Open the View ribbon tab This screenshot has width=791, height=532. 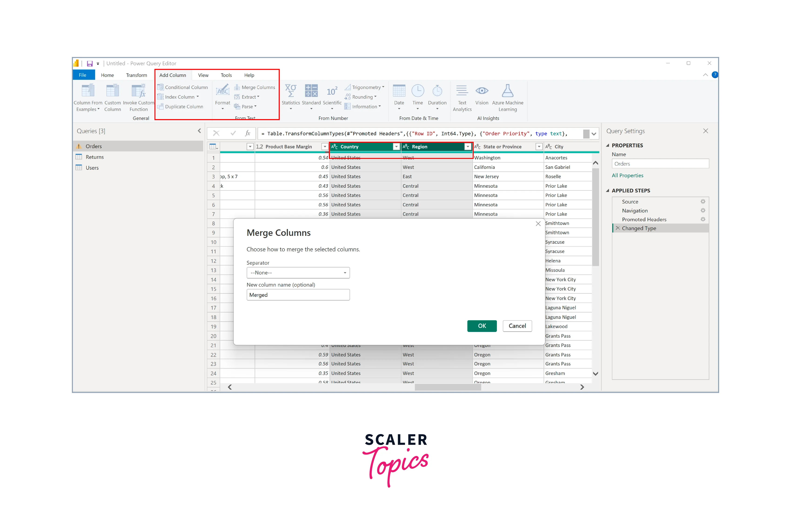(x=203, y=75)
